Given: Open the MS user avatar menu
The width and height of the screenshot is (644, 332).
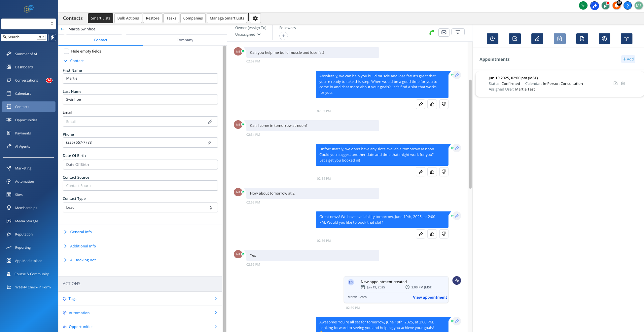Looking at the screenshot, I should coord(639,6).
